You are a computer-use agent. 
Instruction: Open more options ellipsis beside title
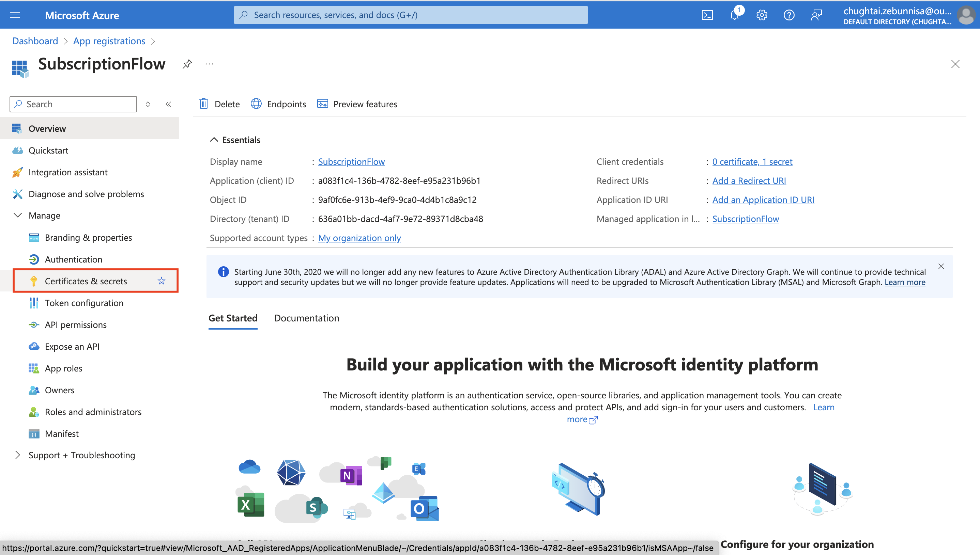point(209,64)
